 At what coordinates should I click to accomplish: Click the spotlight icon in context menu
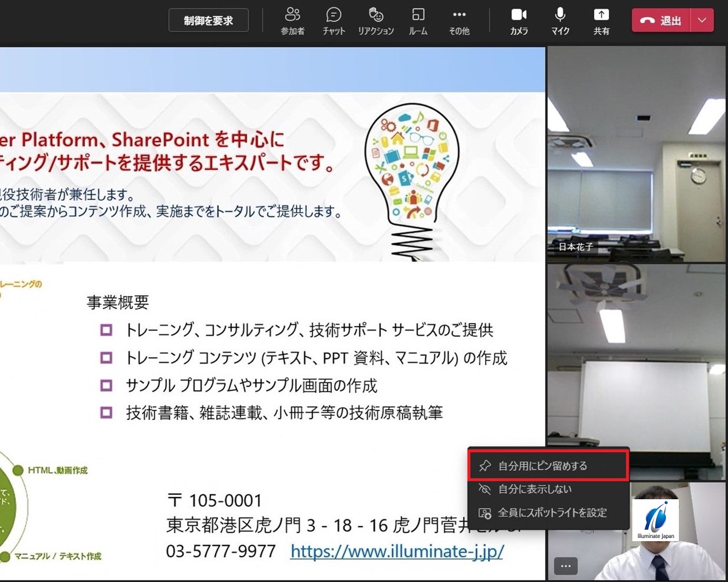(484, 513)
